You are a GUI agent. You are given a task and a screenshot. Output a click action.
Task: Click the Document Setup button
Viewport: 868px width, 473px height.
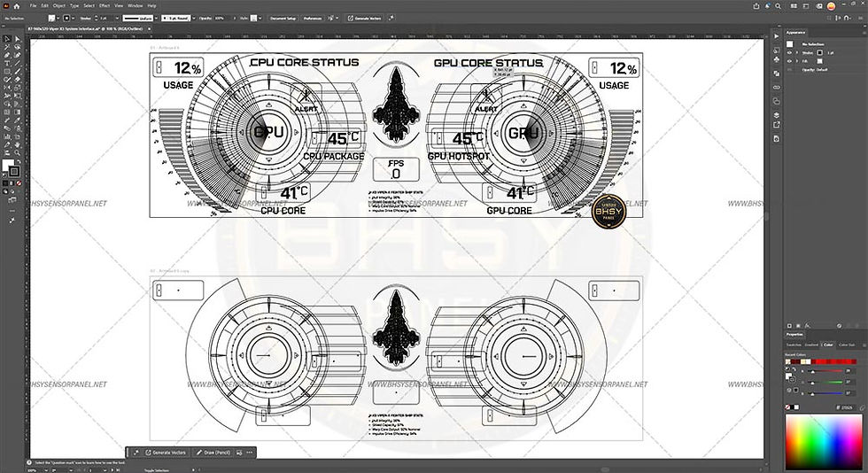click(283, 19)
